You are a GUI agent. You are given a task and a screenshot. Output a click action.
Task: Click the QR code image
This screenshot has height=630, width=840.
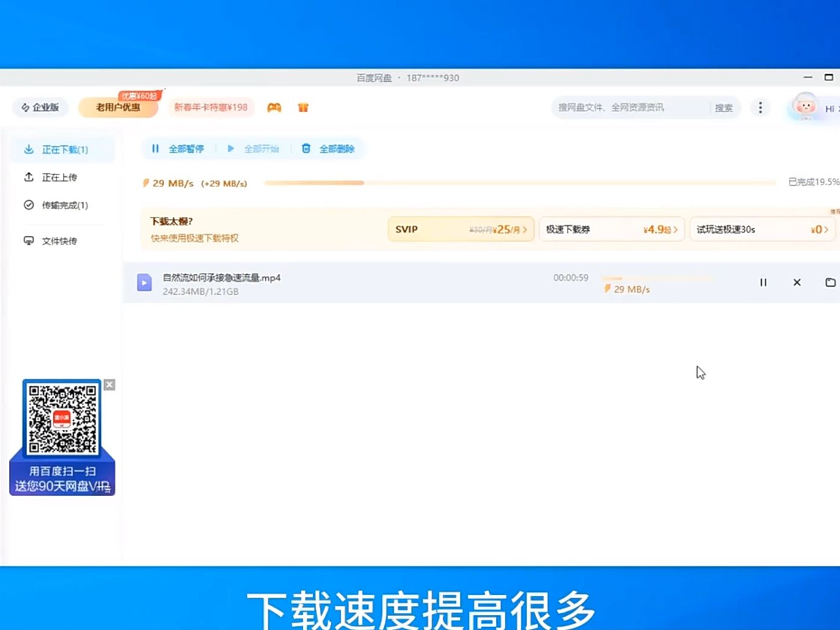pyautogui.click(x=62, y=418)
